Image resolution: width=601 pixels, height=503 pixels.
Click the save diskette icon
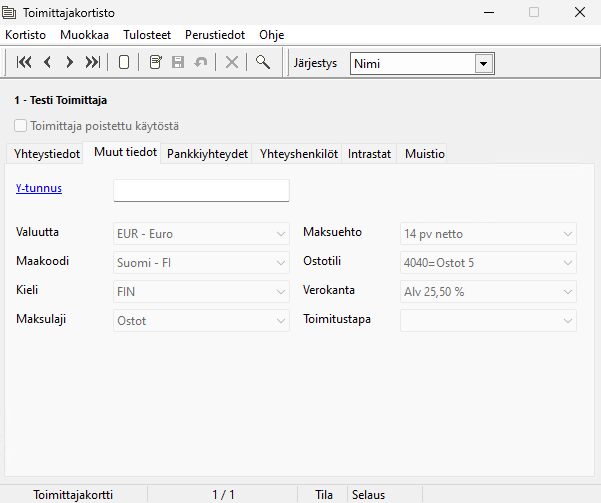[x=178, y=62]
